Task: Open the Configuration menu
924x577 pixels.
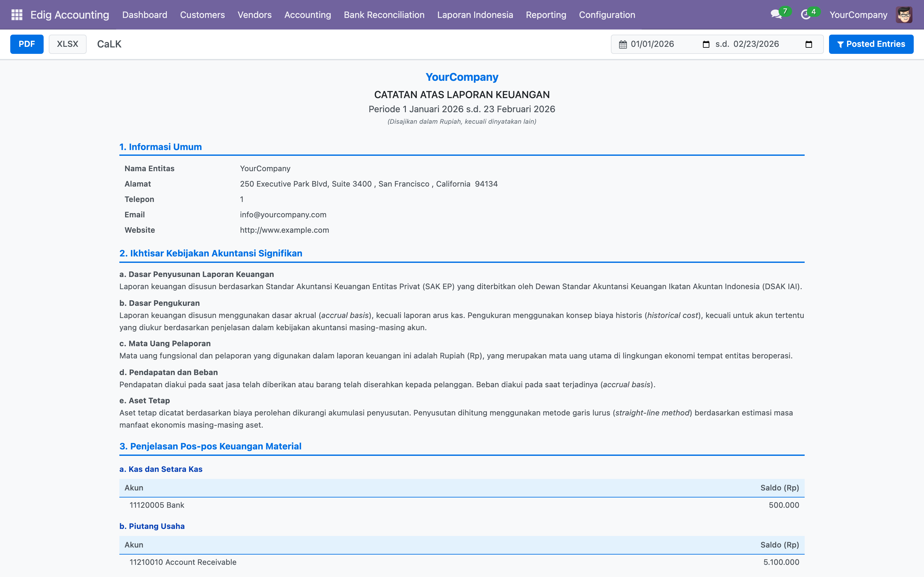Action: [x=607, y=15]
